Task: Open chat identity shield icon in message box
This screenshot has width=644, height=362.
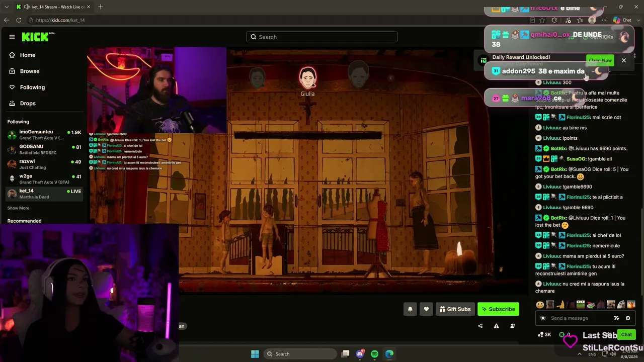Action: (543, 318)
